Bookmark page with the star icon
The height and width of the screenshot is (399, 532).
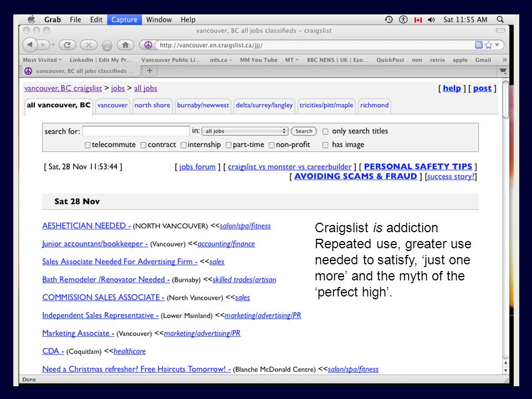(x=488, y=45)
